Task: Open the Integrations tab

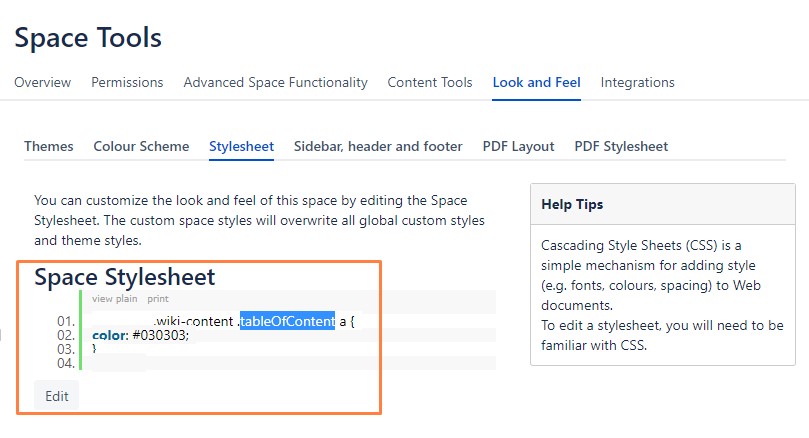Action: coord(637,83)
